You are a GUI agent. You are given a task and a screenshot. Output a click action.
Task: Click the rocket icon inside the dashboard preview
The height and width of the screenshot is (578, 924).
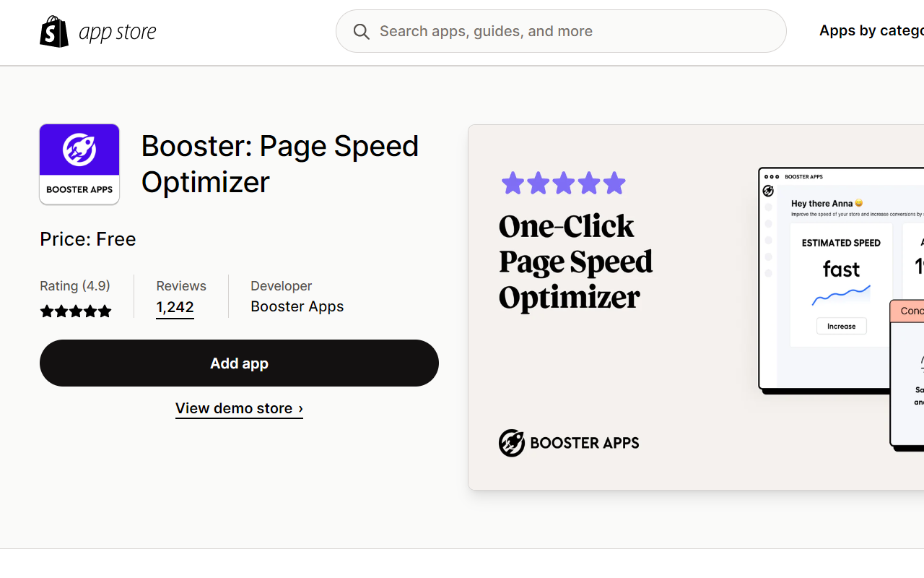click(768, 191)
